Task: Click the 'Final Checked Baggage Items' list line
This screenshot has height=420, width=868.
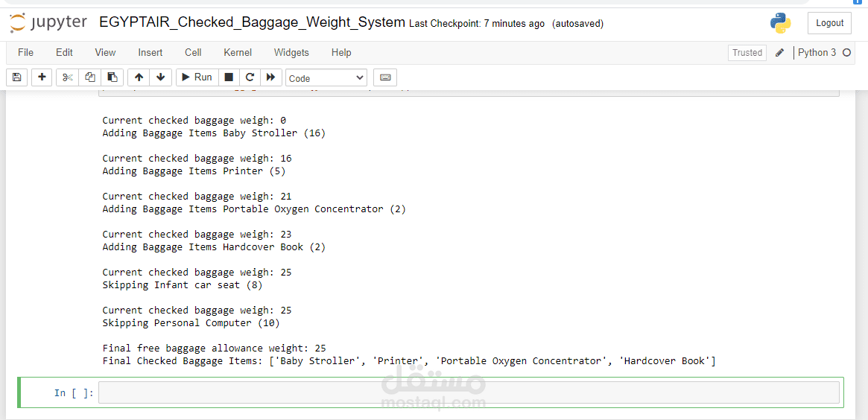Action: click(409, 360)
